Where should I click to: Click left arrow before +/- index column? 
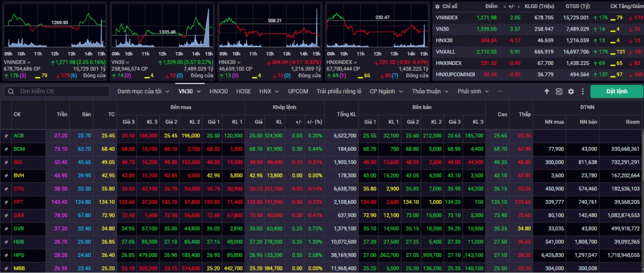[504, 6]
